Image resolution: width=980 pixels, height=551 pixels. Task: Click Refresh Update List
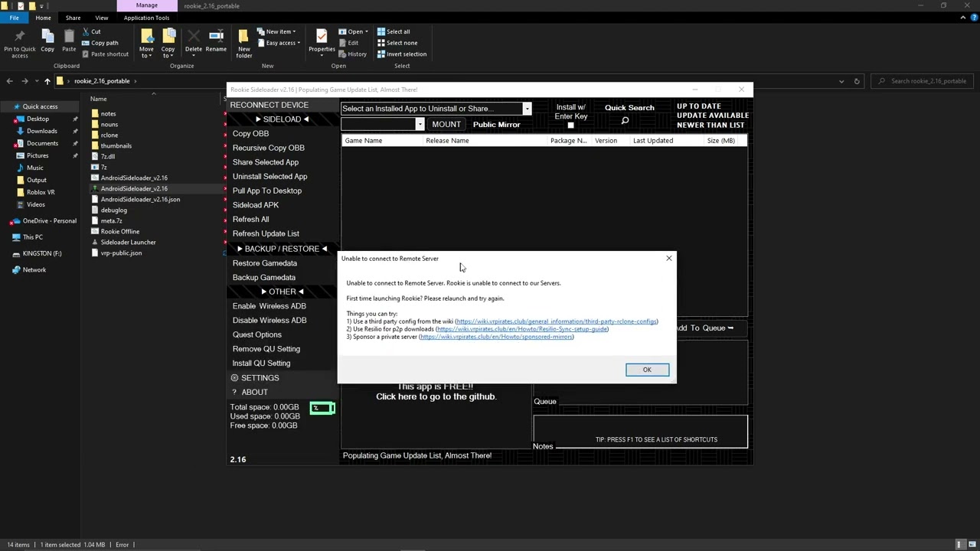266,233
